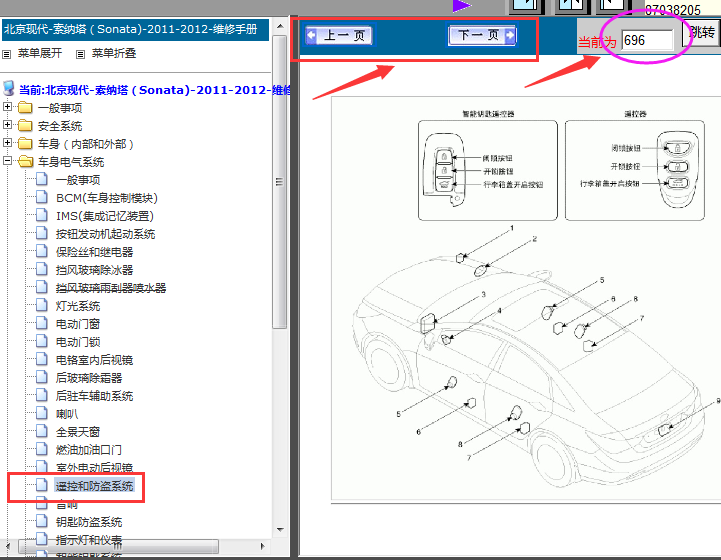Expand the 车身（内部和外部） folder
Screen dimensions: 721x560
coord(7,143)
